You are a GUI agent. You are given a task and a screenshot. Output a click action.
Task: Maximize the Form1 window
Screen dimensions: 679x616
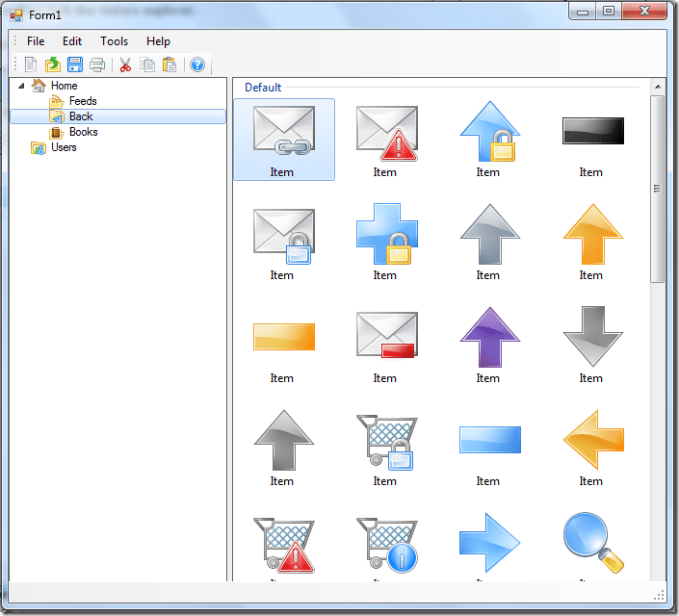[x=609, y=11]
